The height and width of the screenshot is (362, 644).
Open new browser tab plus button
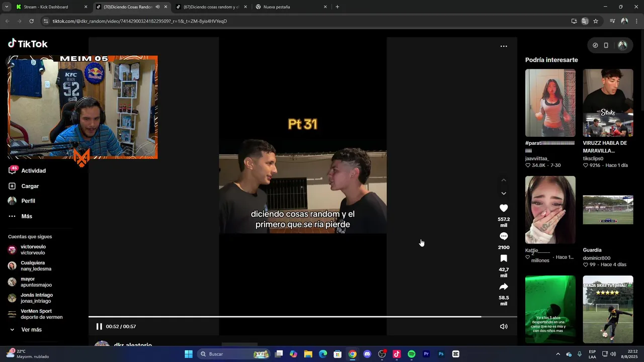337,7
